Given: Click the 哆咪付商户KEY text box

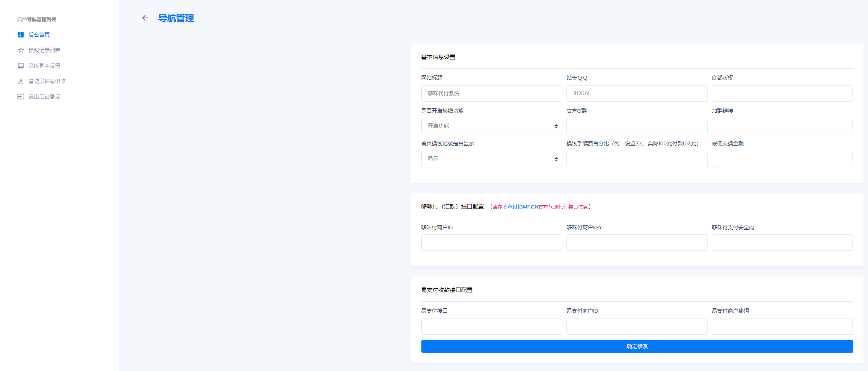Looking at the screenshot, I should click(637, 243).
